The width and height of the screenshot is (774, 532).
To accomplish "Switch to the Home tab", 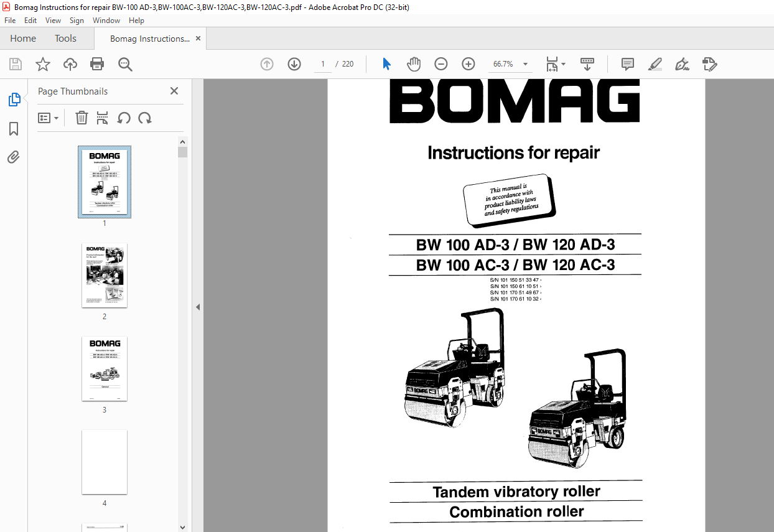I will tap(23, 39).
